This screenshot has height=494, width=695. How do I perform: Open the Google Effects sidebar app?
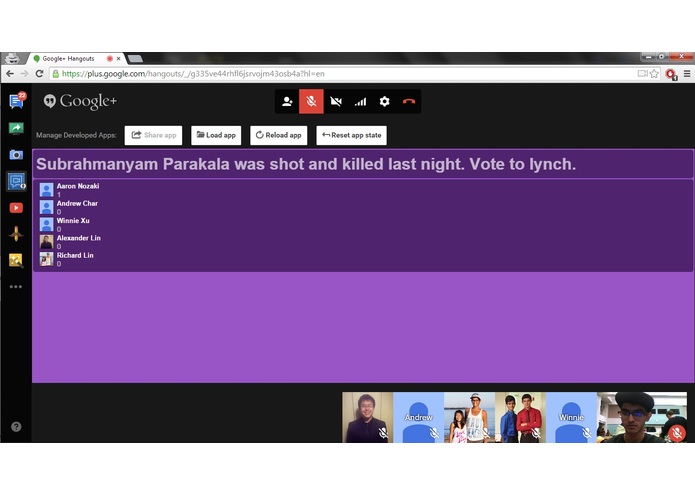[x=16, y=233]
